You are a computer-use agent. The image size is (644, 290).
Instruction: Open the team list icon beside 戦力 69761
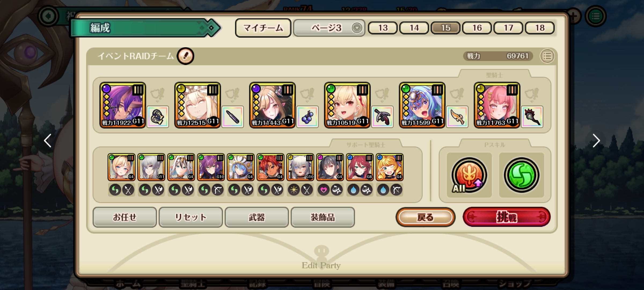(x=547, y=56)
